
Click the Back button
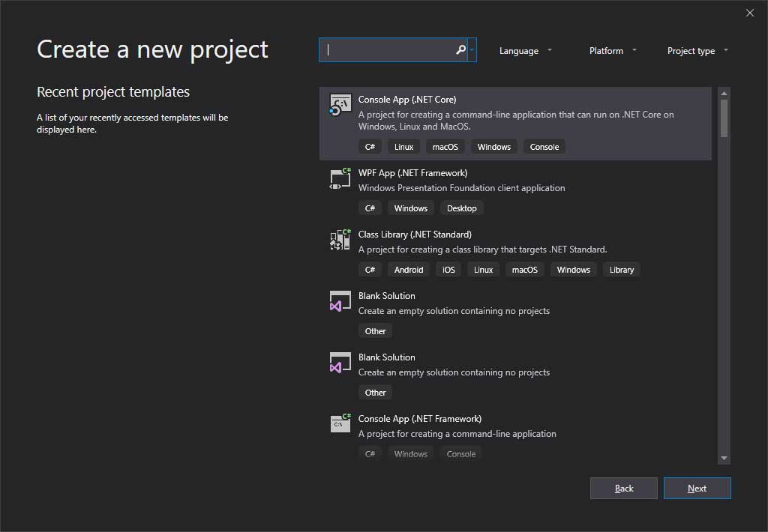coord(623,488)
